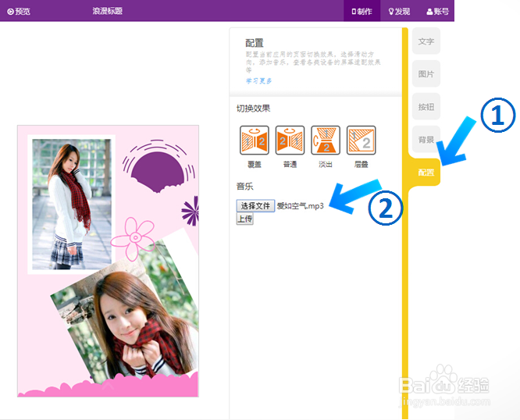Open the 文字 side tab
520x420 pixels.
pos(426,41)
